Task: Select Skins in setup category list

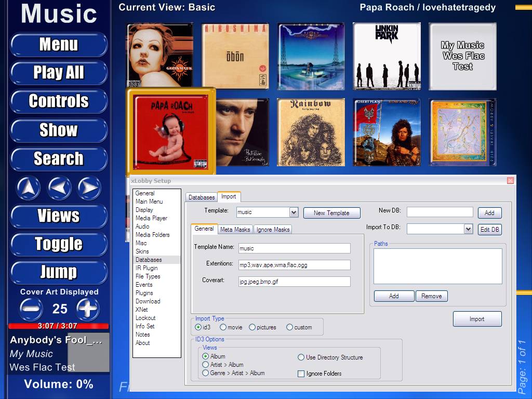Action: tap(156, 251)
